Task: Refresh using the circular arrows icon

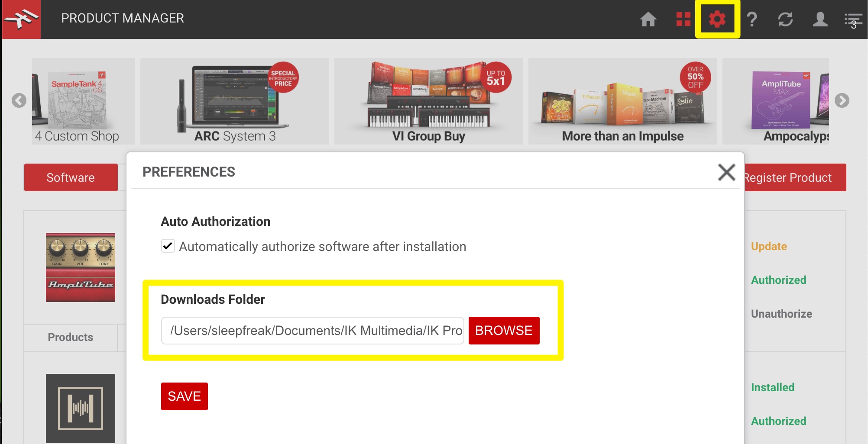Action: (x=785, y=19)
